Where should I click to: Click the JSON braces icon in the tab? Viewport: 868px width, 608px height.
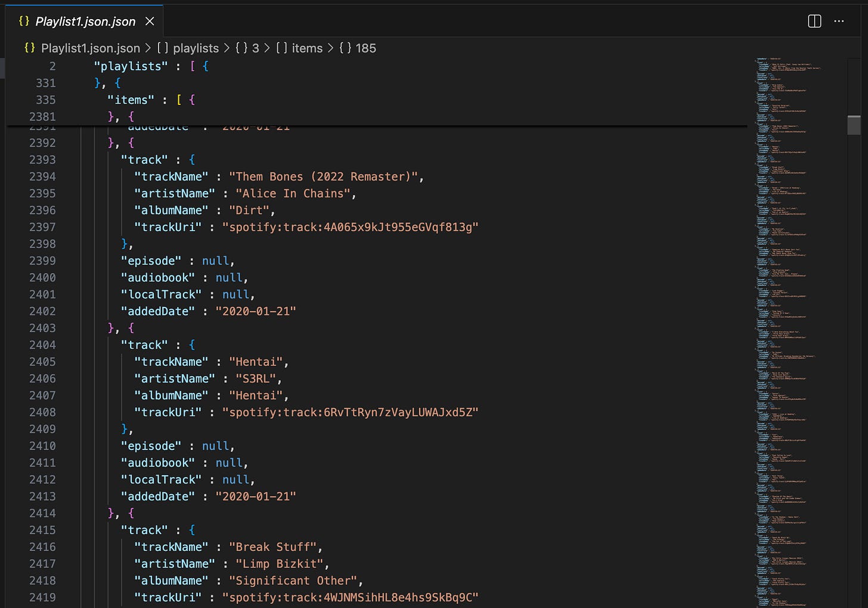24,21
